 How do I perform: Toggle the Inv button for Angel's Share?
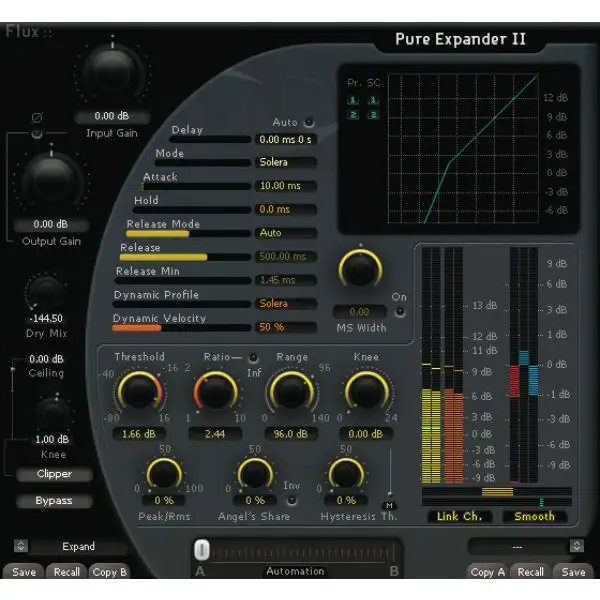[291, 499]
